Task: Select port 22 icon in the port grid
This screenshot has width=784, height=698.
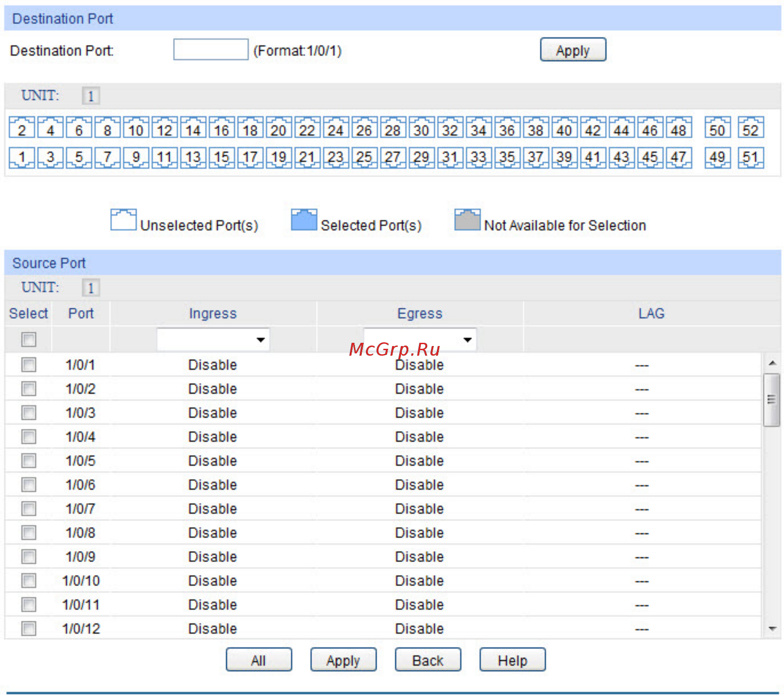Action: pos(307,128)
